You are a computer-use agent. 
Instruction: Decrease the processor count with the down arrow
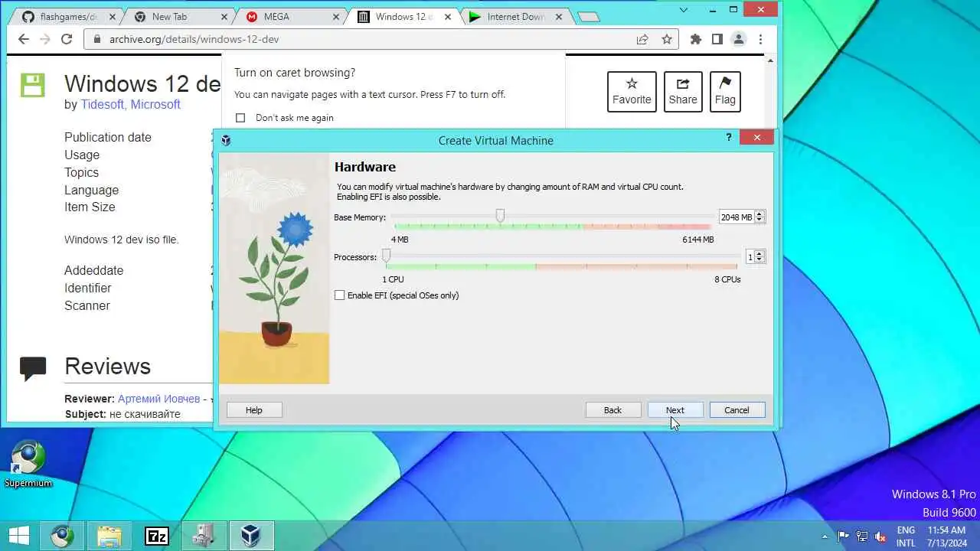[759, 260]
